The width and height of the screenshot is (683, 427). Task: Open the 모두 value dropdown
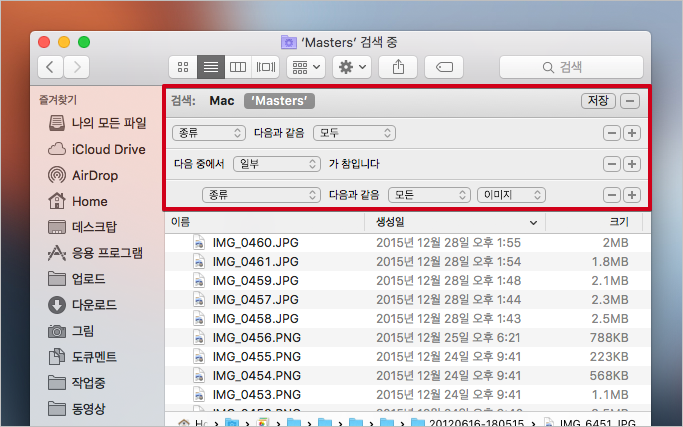(x=355, y=133)
